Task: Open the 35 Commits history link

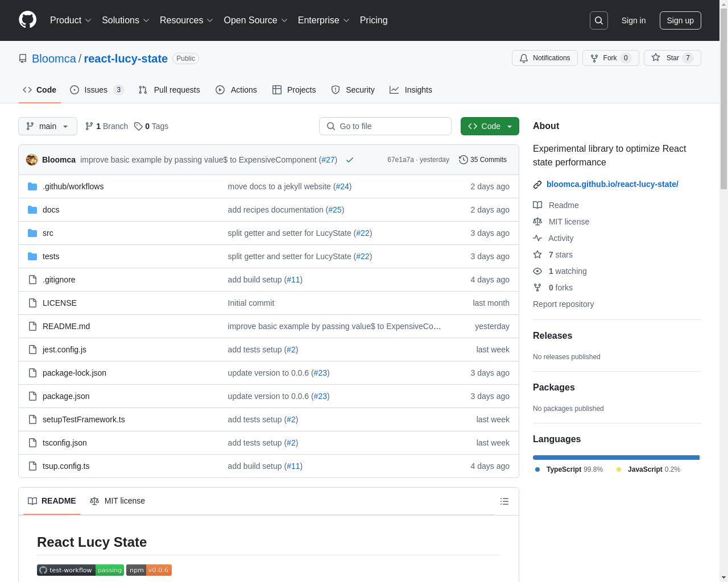Action: pyautogui.click(x=483, y=160)
